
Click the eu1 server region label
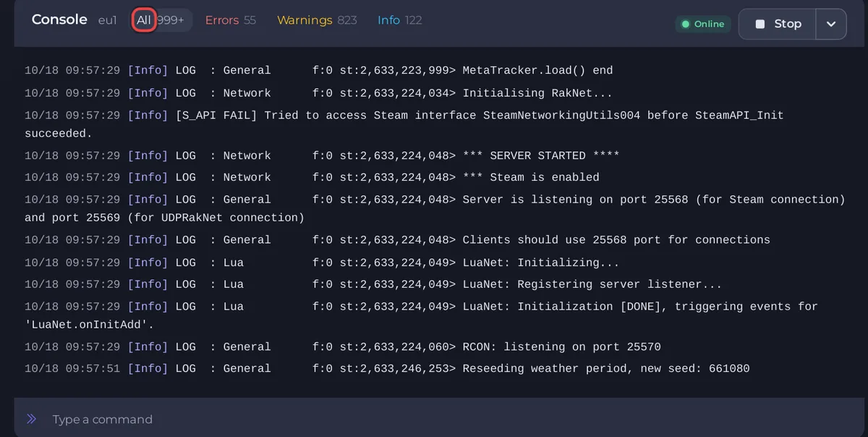[x=107, y=20]
